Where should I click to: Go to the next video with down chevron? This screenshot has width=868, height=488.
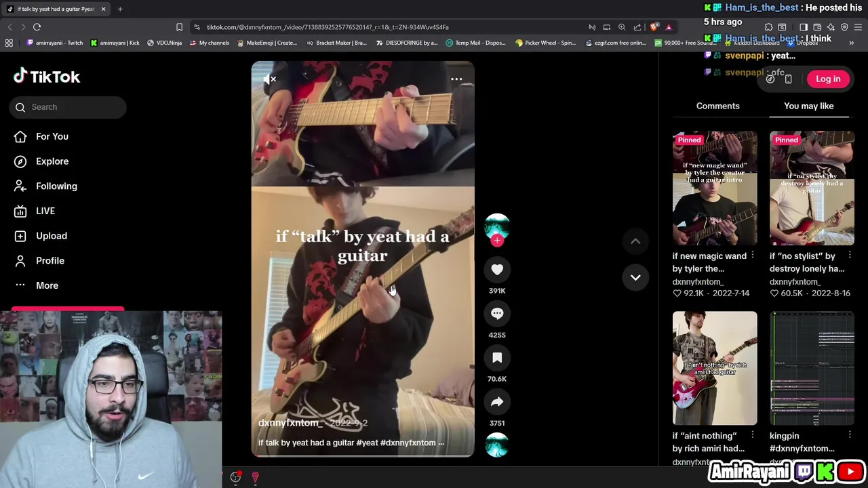(635, 277)
